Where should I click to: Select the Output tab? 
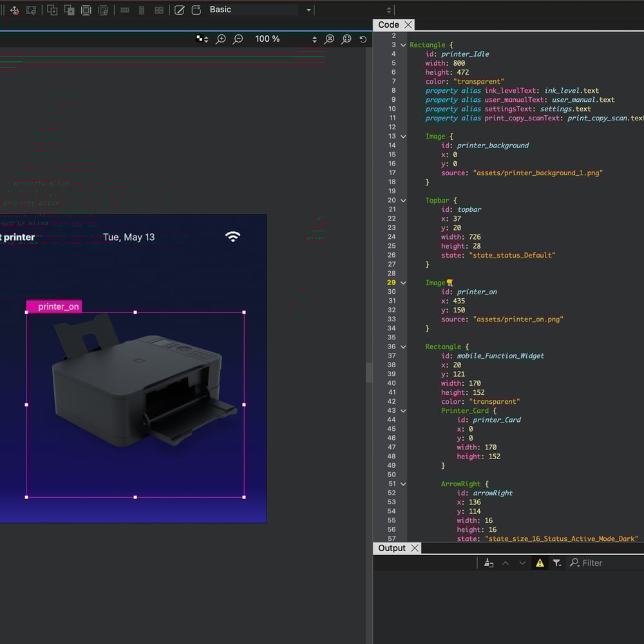coord(392,548)
